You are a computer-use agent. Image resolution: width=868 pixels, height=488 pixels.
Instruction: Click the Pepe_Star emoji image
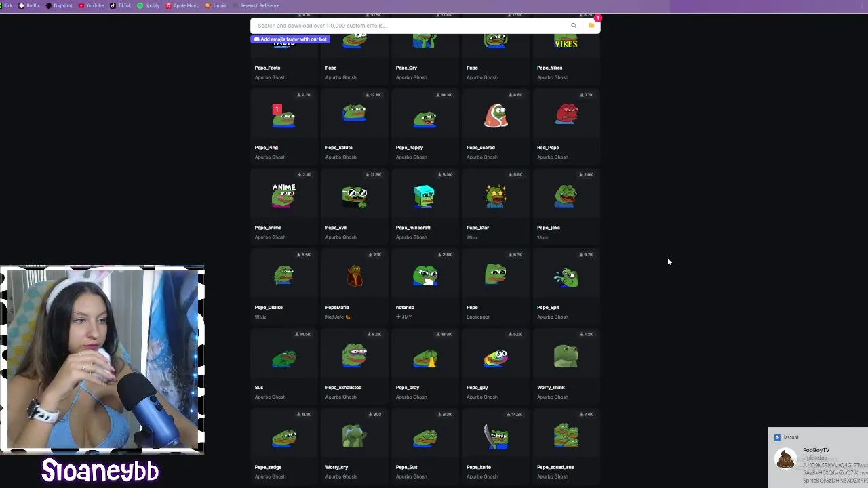(496, 196)
